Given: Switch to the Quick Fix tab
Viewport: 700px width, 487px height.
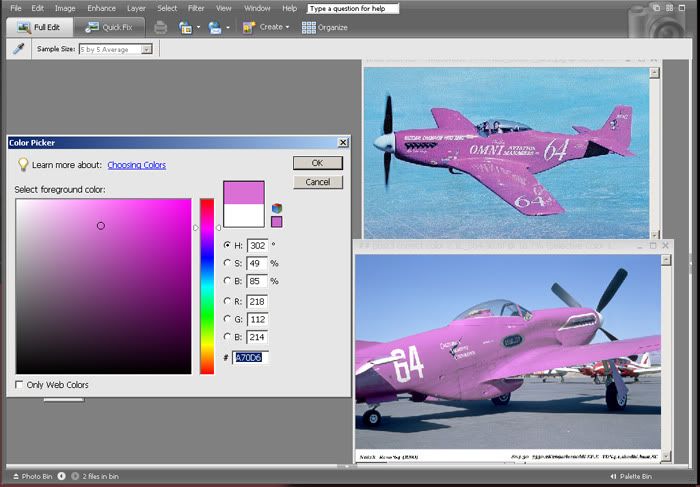Looking at the screenshot, I should click(x=109, y=27).
